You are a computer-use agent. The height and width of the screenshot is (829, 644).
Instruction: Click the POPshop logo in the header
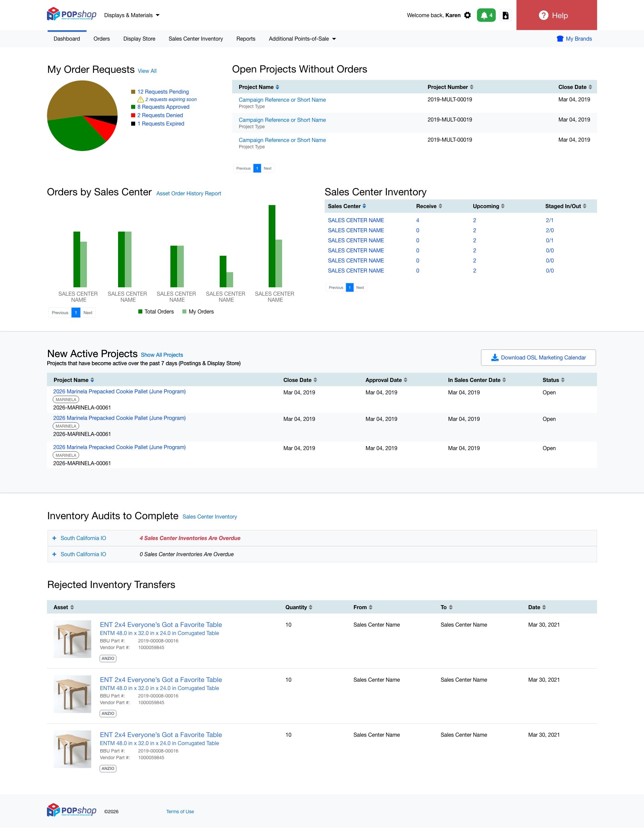(x=72, y=14)
